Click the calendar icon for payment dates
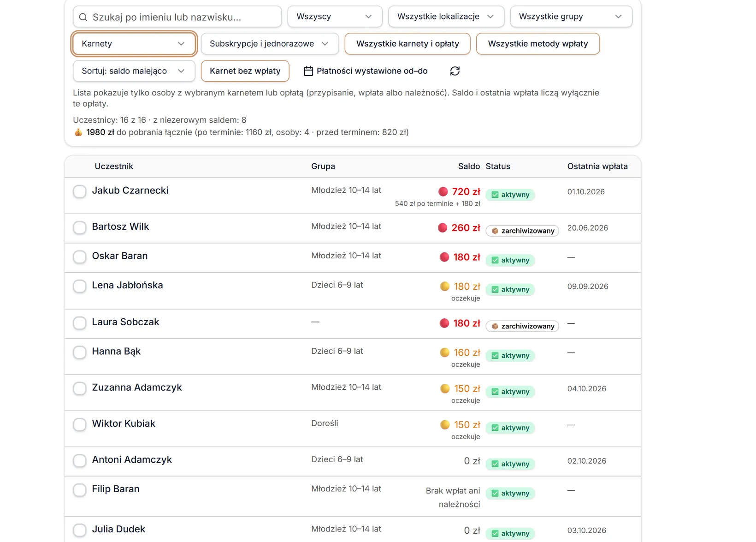The image size is (756, 542). tap(308, 71)
